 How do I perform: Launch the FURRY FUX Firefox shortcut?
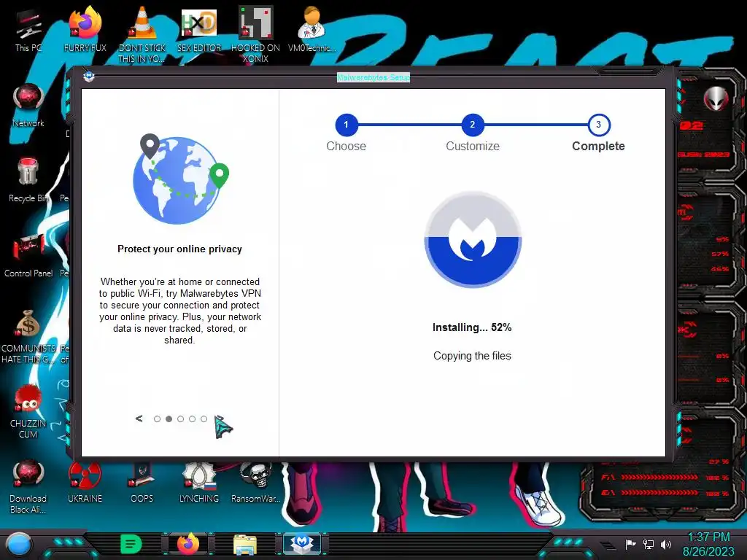(x=85, y=29)
